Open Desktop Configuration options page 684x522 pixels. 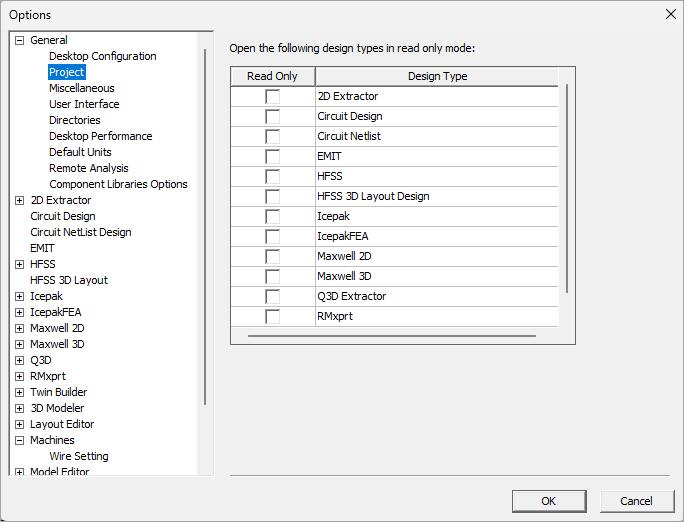(103, 56)
